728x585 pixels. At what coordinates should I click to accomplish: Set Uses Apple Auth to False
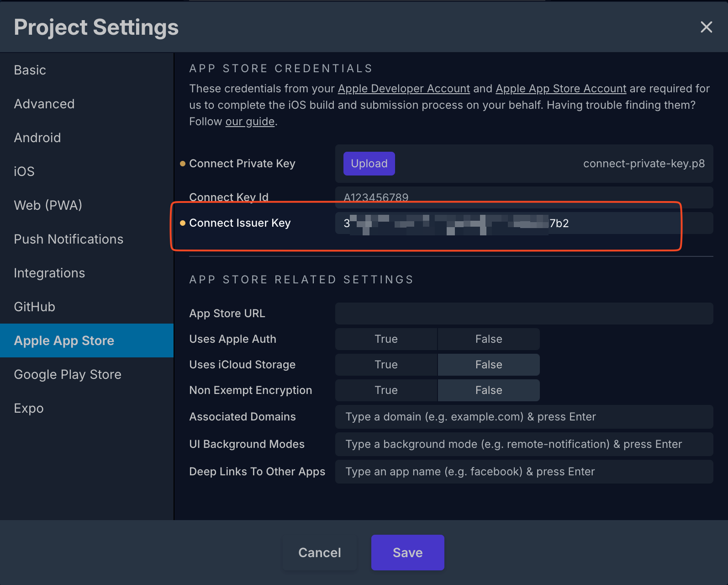click(488, 339)
